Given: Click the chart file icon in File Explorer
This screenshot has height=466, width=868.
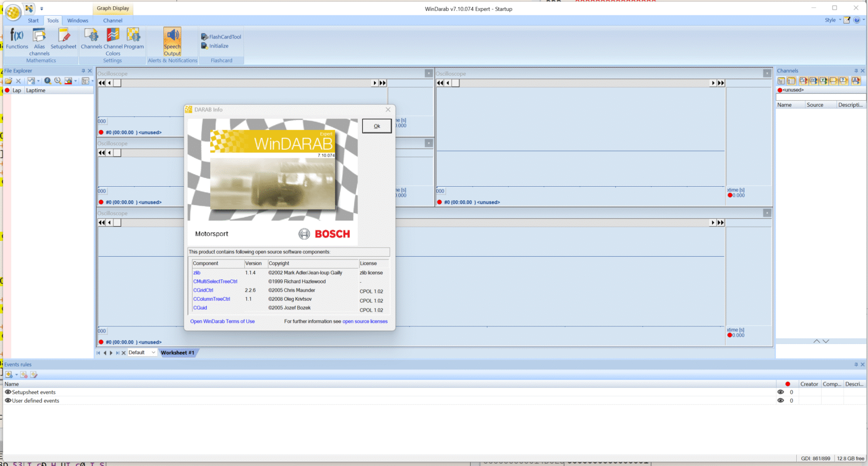Looking at the screenshot, I should [31, 81].
